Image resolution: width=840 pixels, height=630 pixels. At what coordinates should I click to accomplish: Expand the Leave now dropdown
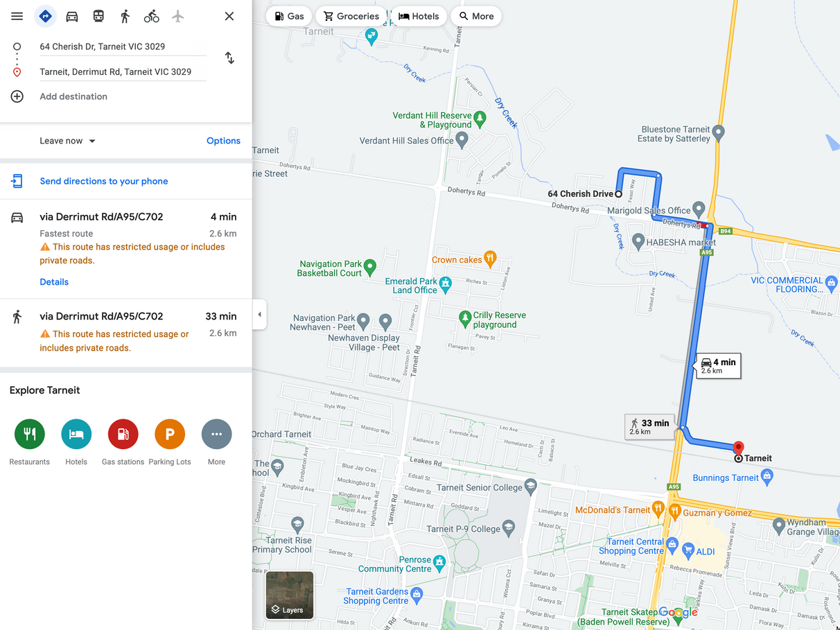click(68, 141)
